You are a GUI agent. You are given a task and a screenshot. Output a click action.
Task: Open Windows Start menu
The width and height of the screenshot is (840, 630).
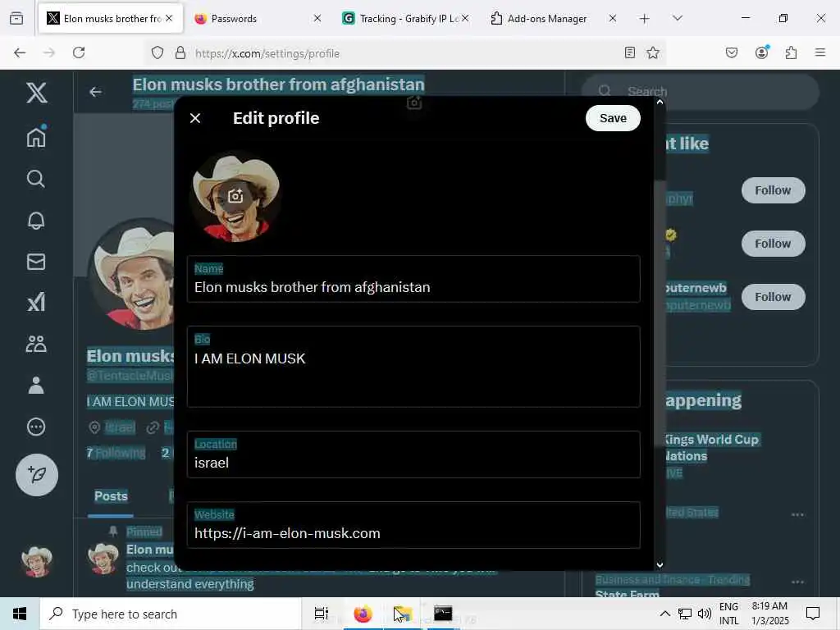tap(20, 614)
